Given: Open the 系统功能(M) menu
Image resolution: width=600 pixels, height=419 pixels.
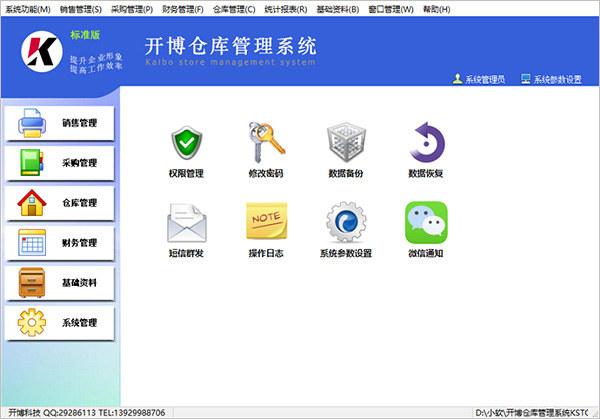Looking at the screenshot, I should [28, 9].
